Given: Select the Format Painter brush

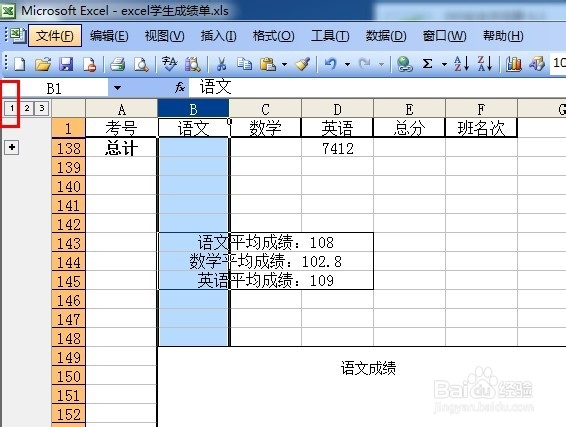Looking at the screenshot, I should click(x=302, y=64).
